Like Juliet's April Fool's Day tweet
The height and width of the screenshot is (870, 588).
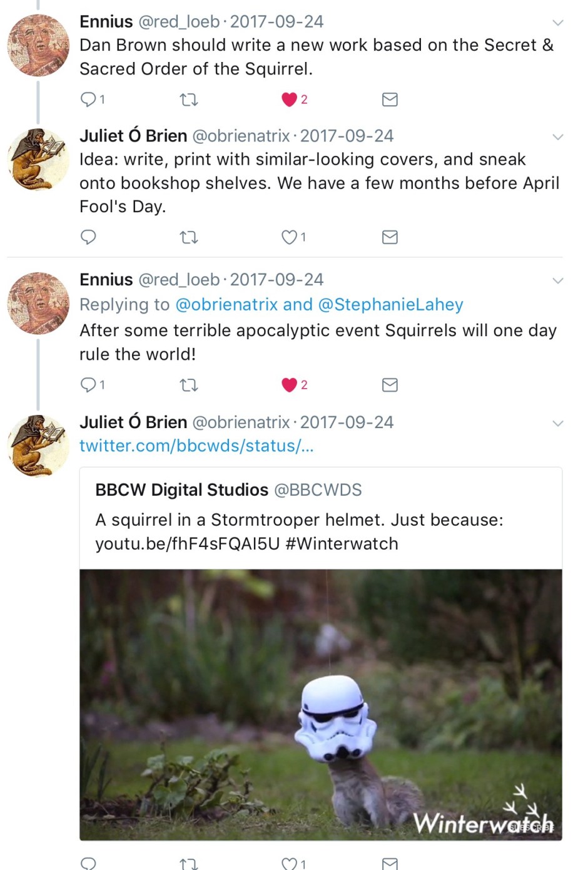[x=289, y=237]
